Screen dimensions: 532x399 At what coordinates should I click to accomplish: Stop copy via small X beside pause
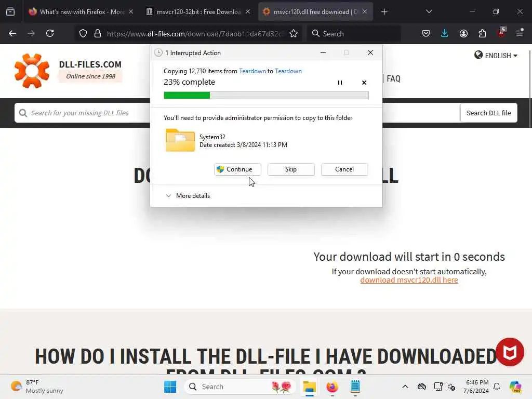click(364, 83)
